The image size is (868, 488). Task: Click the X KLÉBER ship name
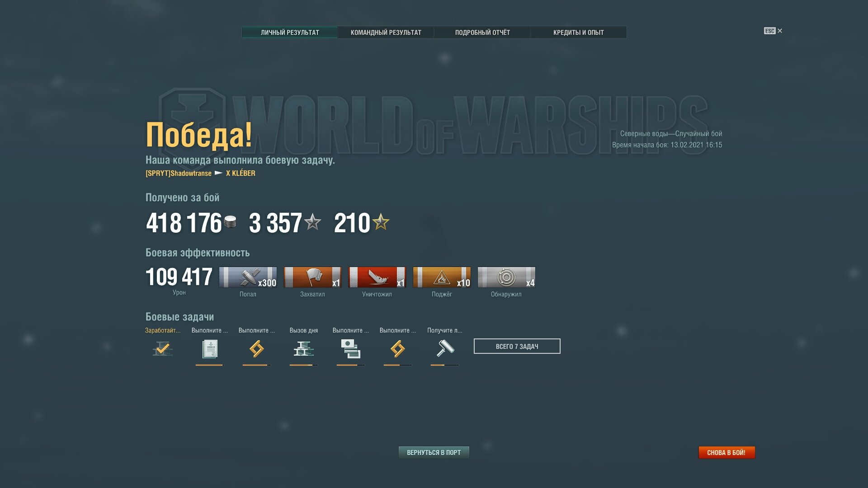coord(241,173)
